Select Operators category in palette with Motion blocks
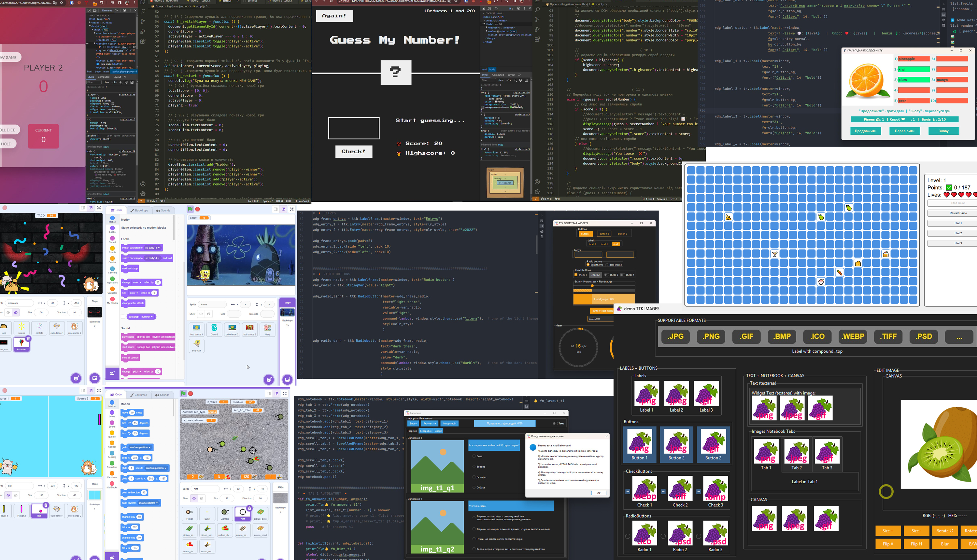Image resolution: width=977 pixels, height=560 pixels. pyautogui.click(x=112, y=465)
